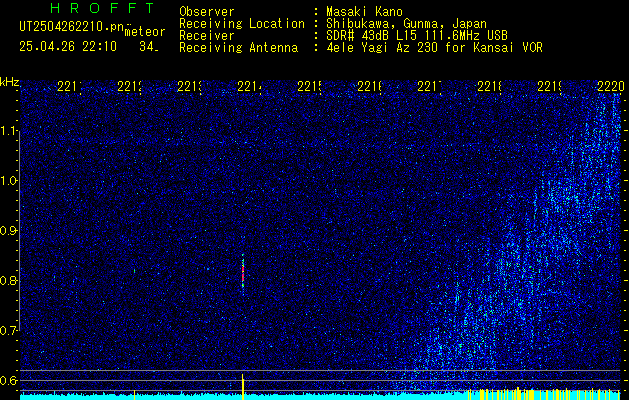Click the Receiving Antenna label
Screen dimensions: 629x400
(238, 48)
